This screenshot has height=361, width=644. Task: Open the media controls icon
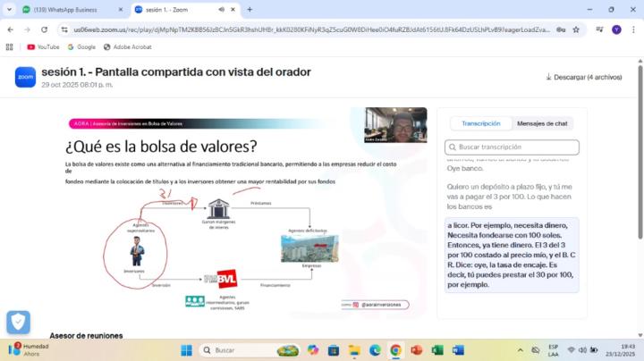click(x=599, y=29)
